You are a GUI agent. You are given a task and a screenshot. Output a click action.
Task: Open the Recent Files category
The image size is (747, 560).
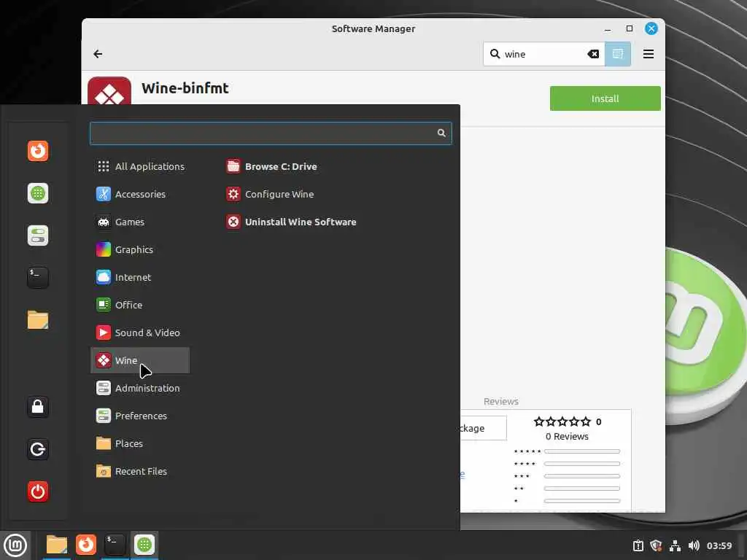point(140,471)
